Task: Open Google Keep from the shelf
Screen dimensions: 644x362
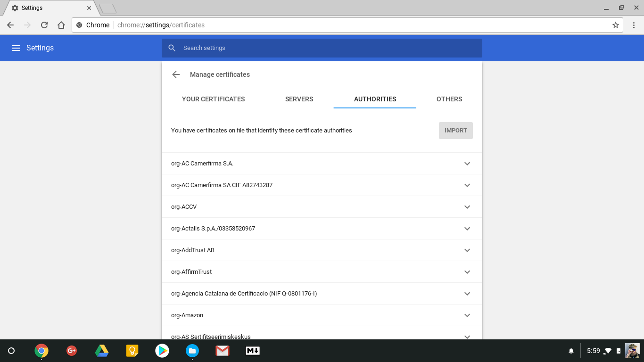Action: pos(132,351)
